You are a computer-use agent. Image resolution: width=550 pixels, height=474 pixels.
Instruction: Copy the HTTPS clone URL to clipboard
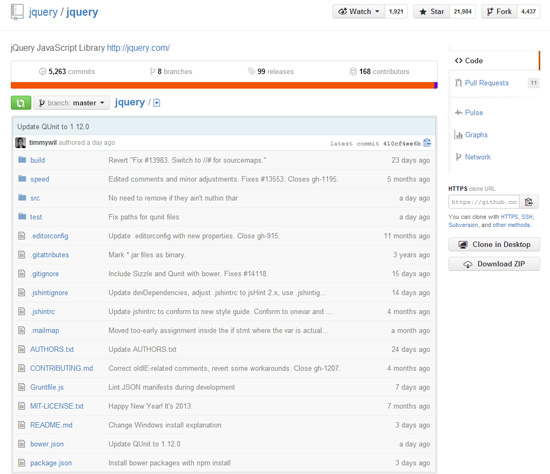[x=529, y=202]
